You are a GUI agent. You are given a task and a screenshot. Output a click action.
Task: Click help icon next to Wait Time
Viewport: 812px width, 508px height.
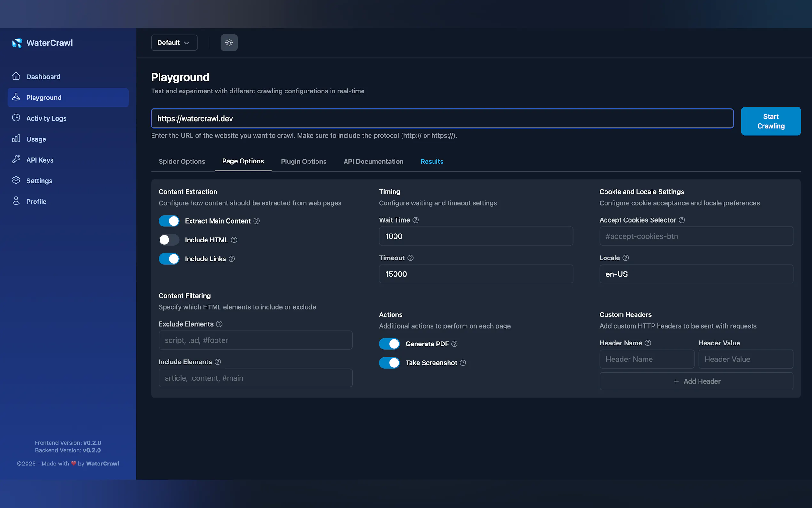[416, 220]
